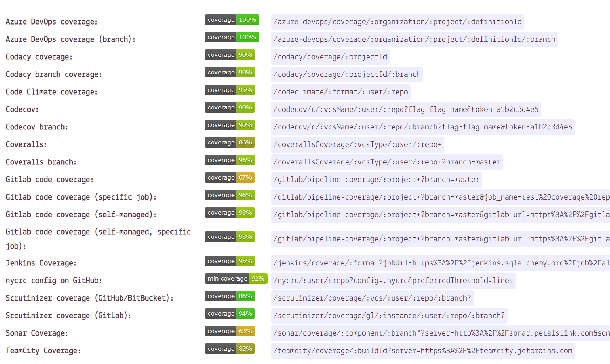The height and width of the screenshot is (364, 610).
Task: Open Gitlab code coverage (self-managed) gitlab_url path
Action: tap(440, 215)
